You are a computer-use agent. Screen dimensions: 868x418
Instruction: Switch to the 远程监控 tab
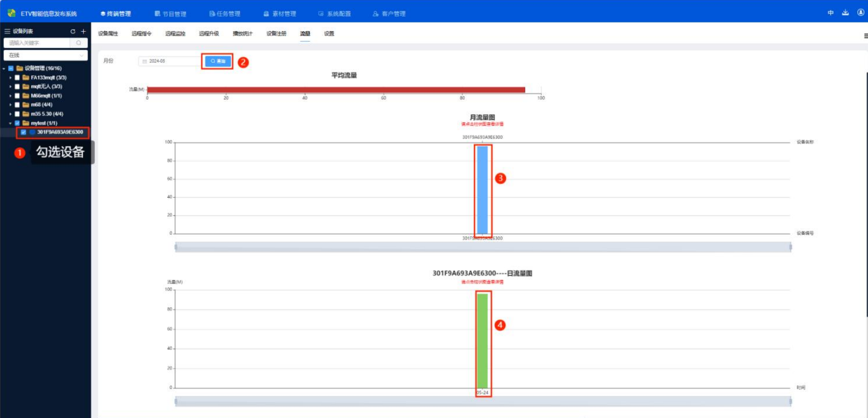pyautogui.click(x=175, y=34)
